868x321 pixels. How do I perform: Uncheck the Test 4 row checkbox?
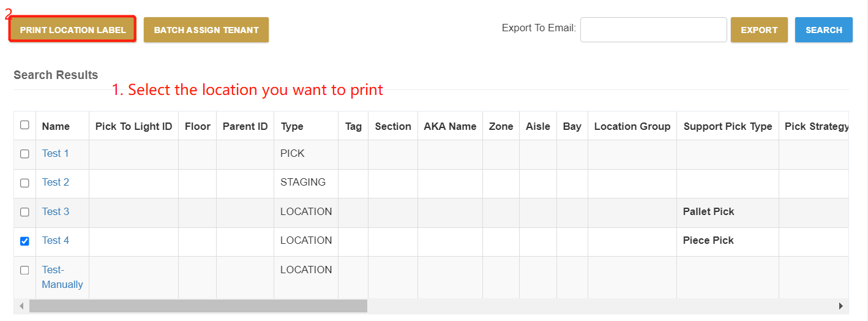click(x=24, y=241)
